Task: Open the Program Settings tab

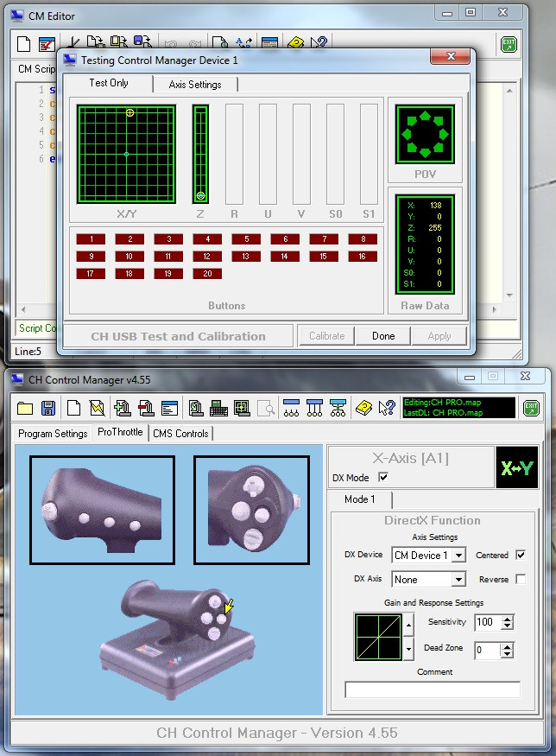Action: [53, 434]
